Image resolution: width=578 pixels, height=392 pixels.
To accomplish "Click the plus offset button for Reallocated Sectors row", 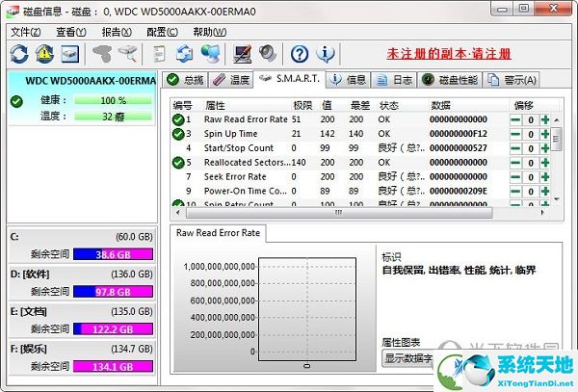I will tap(545, 163).
